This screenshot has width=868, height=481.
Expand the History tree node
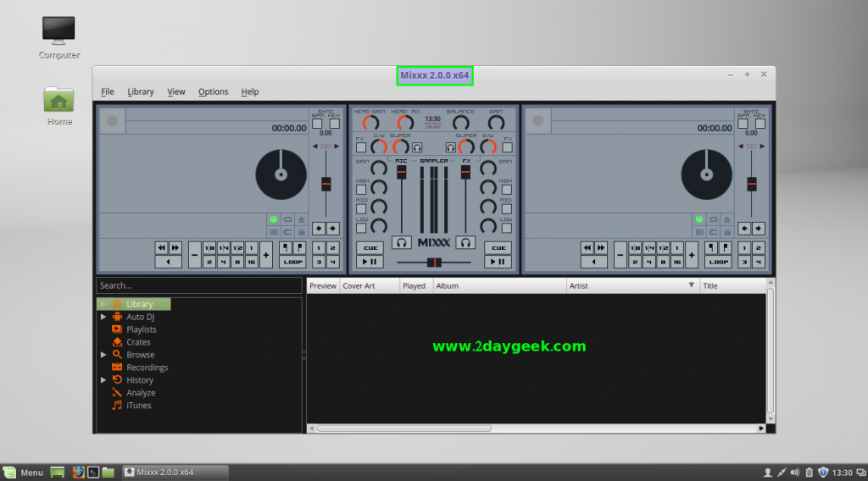(x=103, y=380)
